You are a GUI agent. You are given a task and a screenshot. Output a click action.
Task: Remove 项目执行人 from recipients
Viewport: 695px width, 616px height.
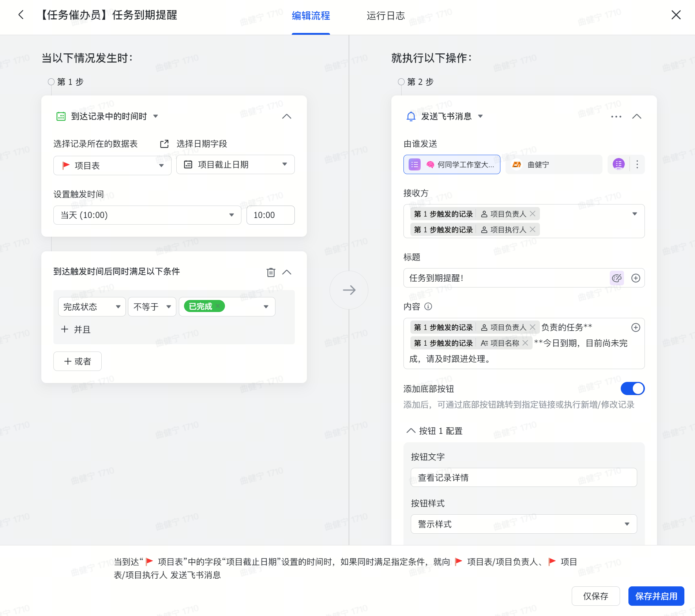533,229
